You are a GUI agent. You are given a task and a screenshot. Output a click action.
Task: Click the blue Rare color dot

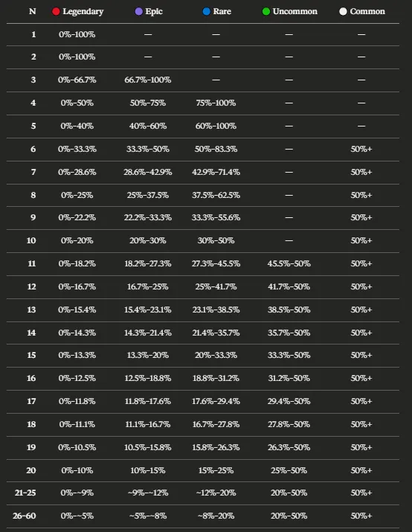click(207, 12)
